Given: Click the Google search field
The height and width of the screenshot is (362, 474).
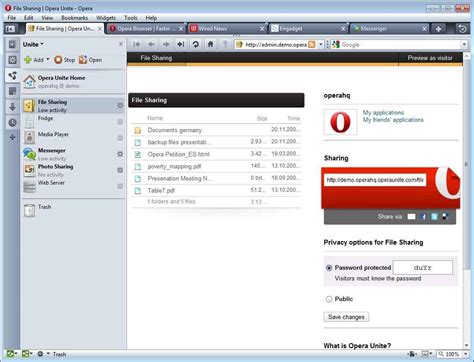Looking at the screenshot, I should coord(400,44).
